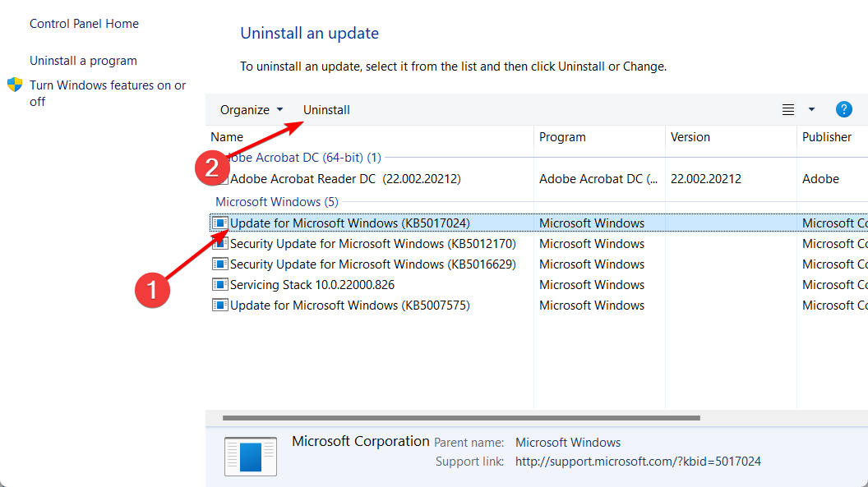Click the Parent name value Microsoft Windows
Viewport: 868px width, 487px height.
coord(568,443)
